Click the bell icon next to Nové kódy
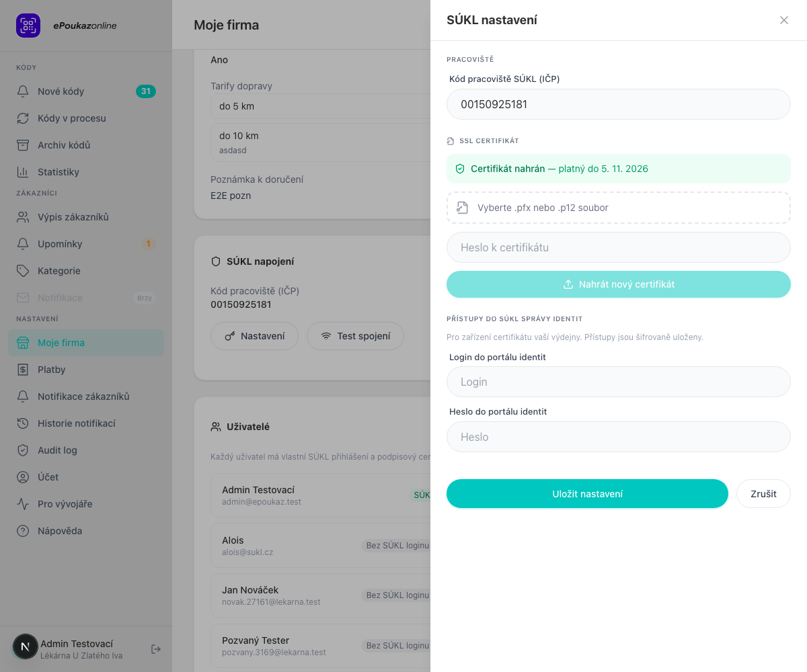Screen dimensions: 807x672 (x=23, y=91)
